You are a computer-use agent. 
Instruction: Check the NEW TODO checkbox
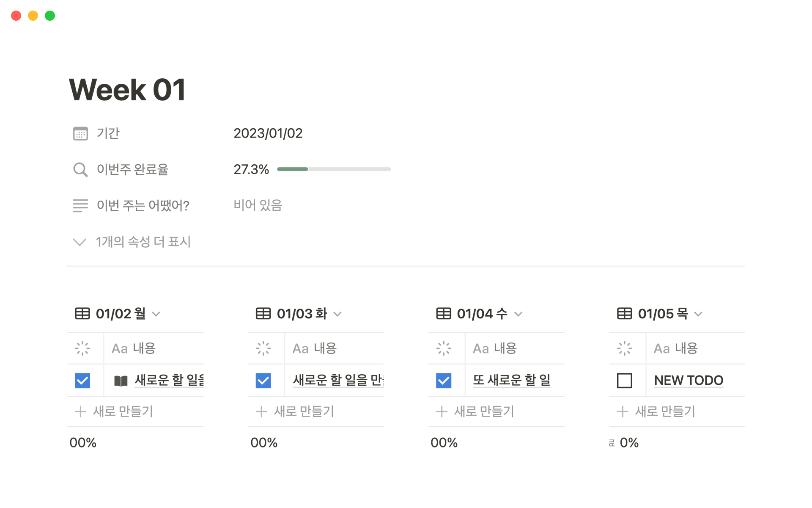click(x=624, y=381)
